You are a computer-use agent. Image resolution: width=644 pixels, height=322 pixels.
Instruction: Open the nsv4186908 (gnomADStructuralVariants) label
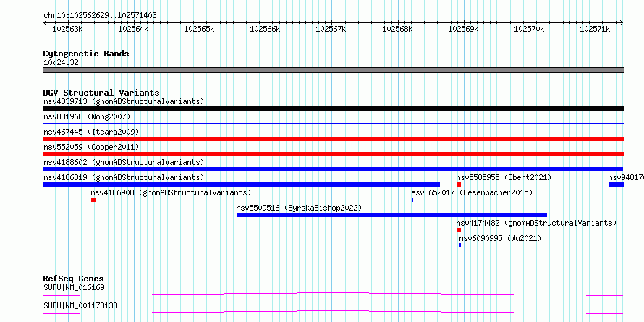pos(171,192)
